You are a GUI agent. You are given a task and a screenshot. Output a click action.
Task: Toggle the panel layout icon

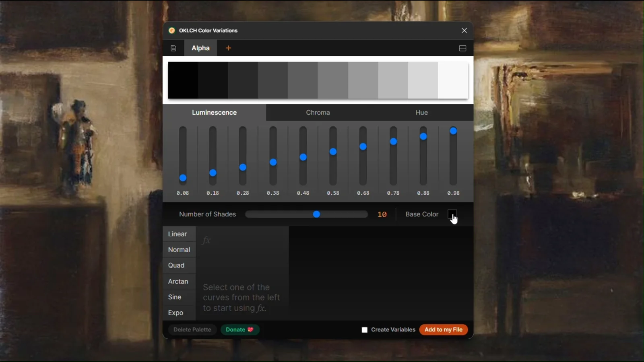[x=462, y=48]
